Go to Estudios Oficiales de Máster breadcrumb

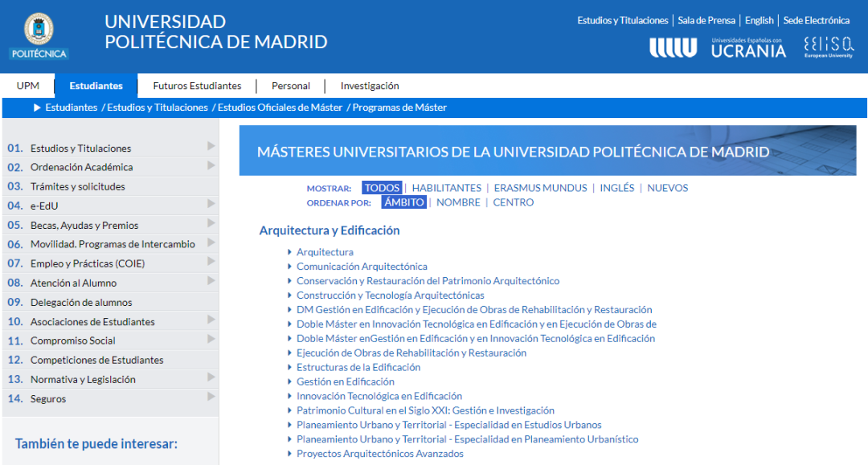click(x=280, y=108)
